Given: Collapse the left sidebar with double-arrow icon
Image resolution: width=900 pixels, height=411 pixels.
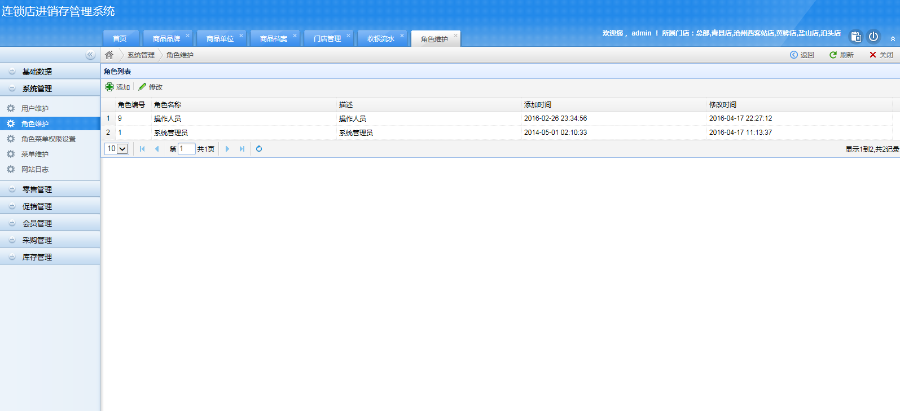Looking at the screenshot, I should pos(90,55).
